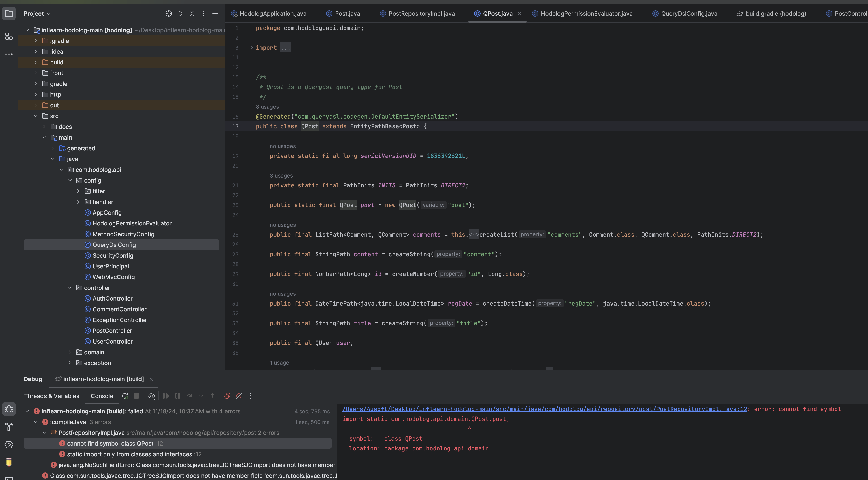Click the yellow pencil plugin icon in sidebar
Viewport: 868px width, 480px height.
(9, 462)
